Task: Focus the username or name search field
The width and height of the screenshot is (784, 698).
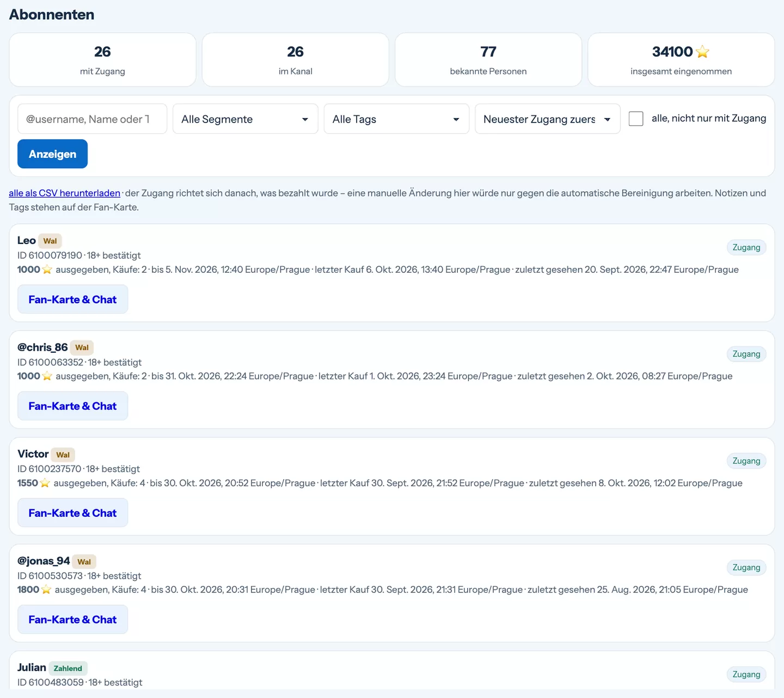Action: (x=93, y=119)
